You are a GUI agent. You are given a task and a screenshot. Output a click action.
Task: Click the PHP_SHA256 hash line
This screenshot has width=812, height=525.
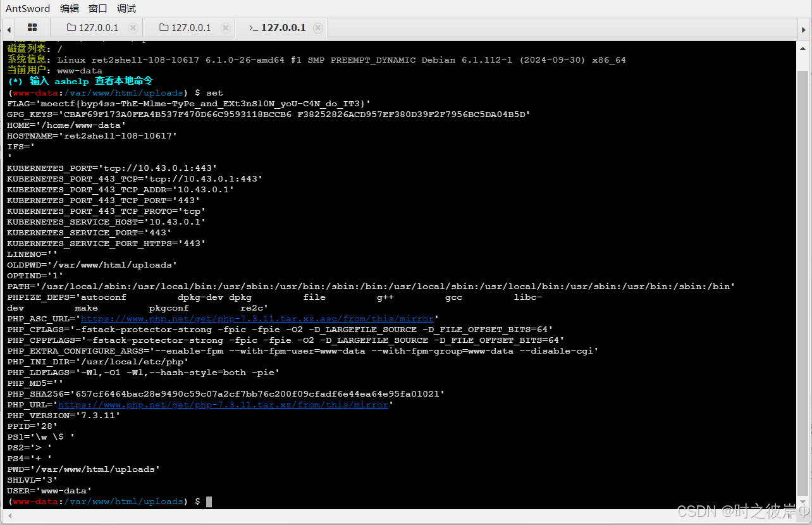coord(226,394)
